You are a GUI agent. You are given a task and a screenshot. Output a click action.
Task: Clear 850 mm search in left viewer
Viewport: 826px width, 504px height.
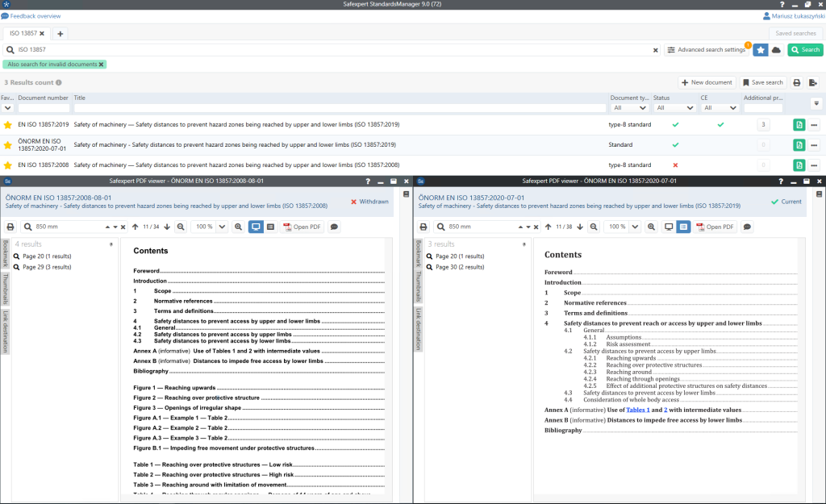(123, 227)
